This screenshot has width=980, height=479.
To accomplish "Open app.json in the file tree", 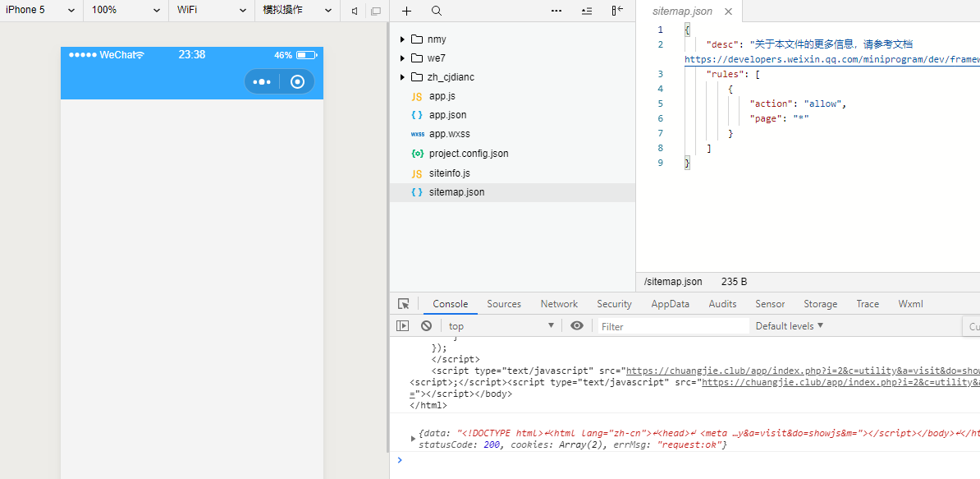I will [512, 115].
